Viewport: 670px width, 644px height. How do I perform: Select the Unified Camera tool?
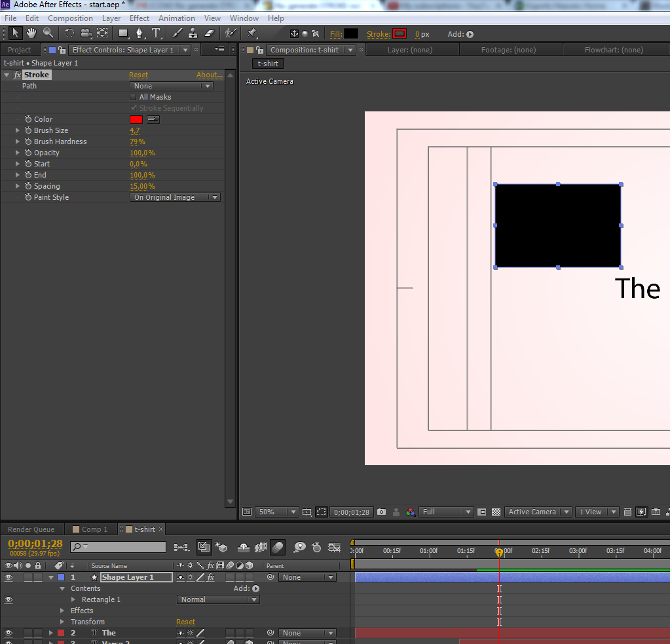point(86,33)
